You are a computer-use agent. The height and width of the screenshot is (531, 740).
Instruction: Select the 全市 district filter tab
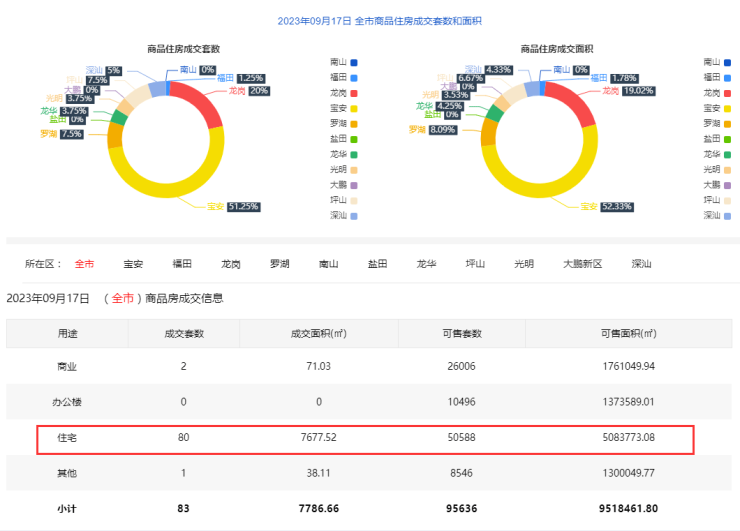(84, 264)
